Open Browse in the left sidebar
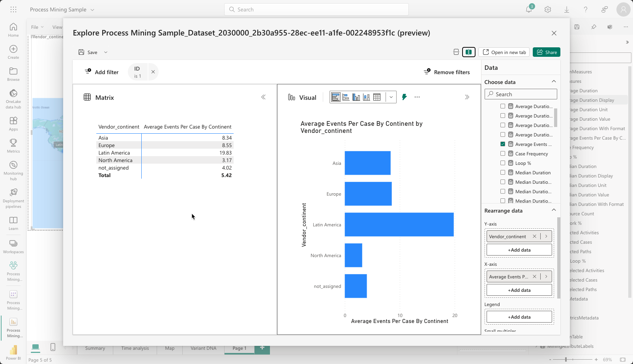Screen dimensions: 633x364 [13, 74]
